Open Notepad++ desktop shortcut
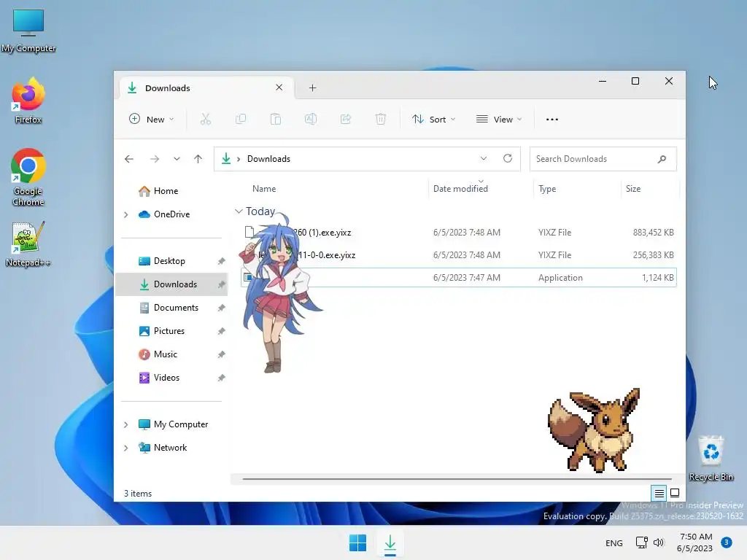Screen dimensions: 747x560 pos(28,244)
